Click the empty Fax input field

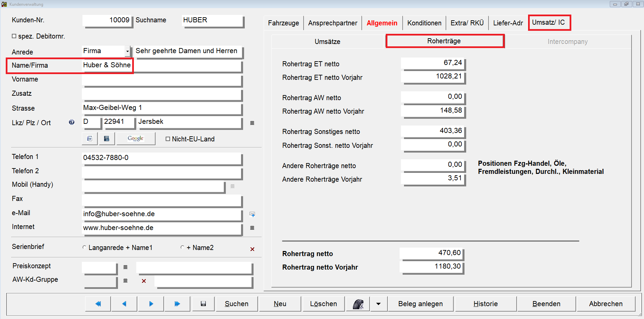coord(162,200)
